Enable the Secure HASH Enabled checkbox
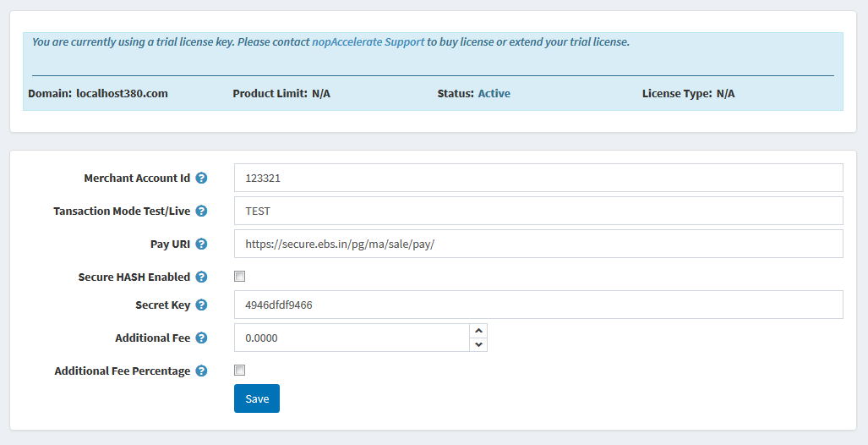 point(240,276)
